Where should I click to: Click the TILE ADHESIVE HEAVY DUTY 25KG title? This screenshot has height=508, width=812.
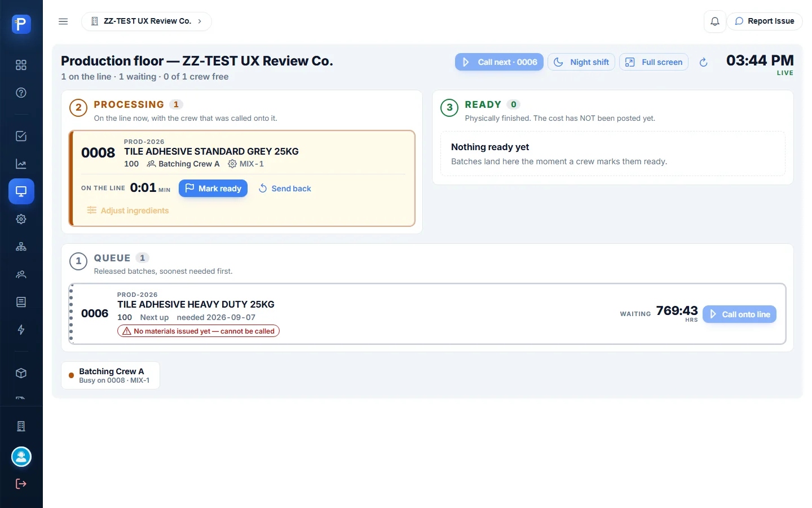[196, 304]
